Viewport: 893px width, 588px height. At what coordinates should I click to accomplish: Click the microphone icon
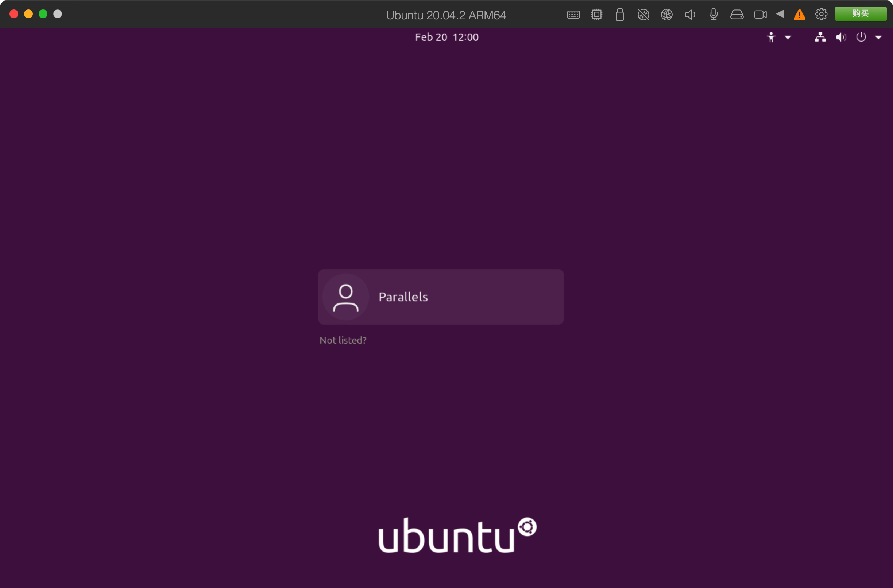(713, 15)
